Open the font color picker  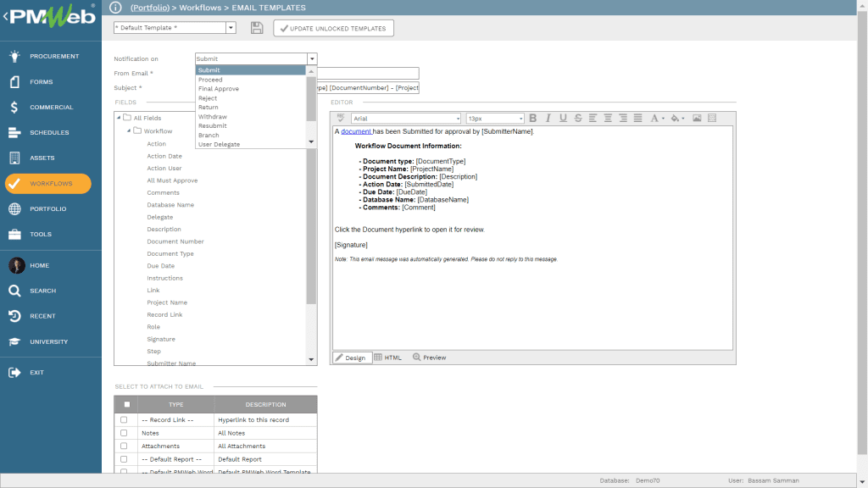[x=657, y=118]
